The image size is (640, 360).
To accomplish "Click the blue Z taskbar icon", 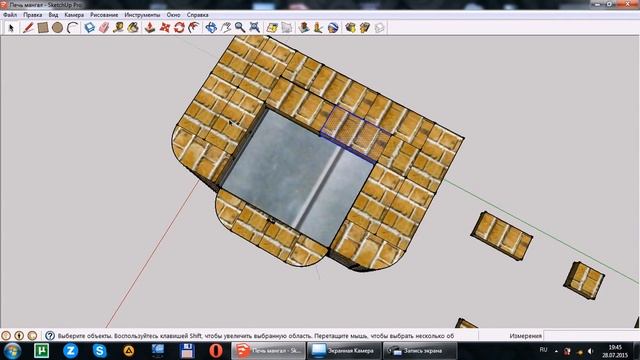I will 71,351.
